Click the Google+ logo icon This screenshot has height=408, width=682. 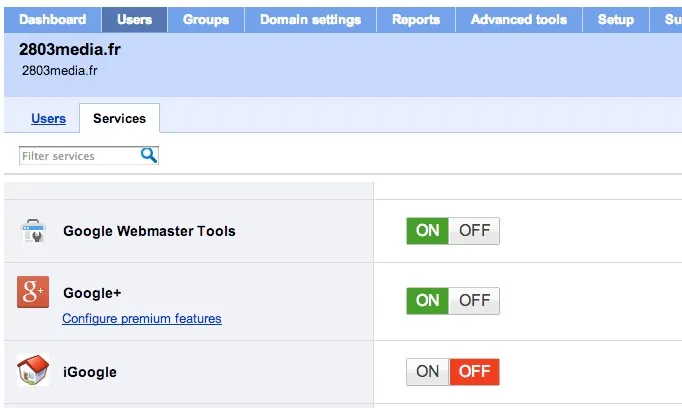click(x=33, y=292)
